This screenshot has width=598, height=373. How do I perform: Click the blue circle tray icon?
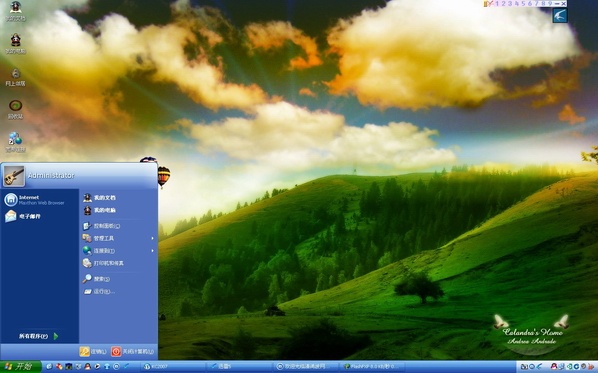click(532, 367)
